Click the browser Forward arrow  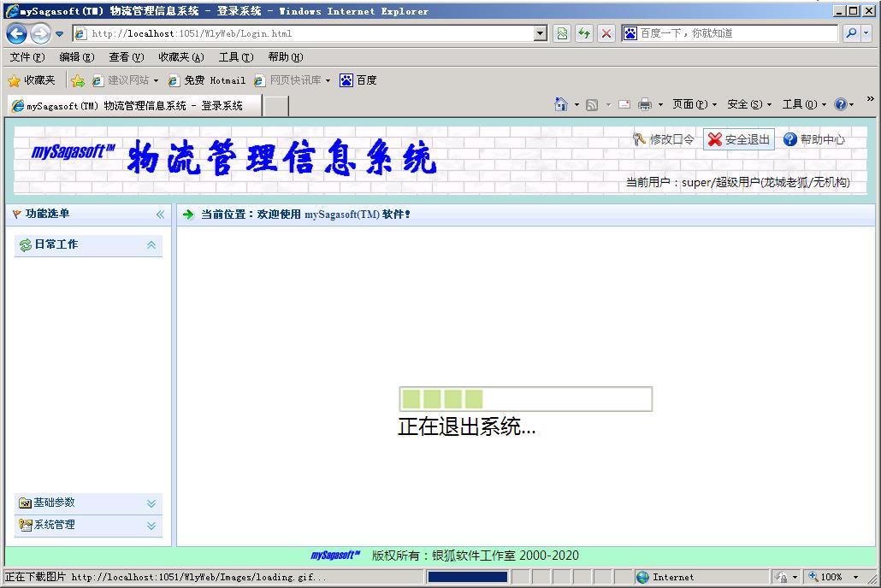(40, 33)
